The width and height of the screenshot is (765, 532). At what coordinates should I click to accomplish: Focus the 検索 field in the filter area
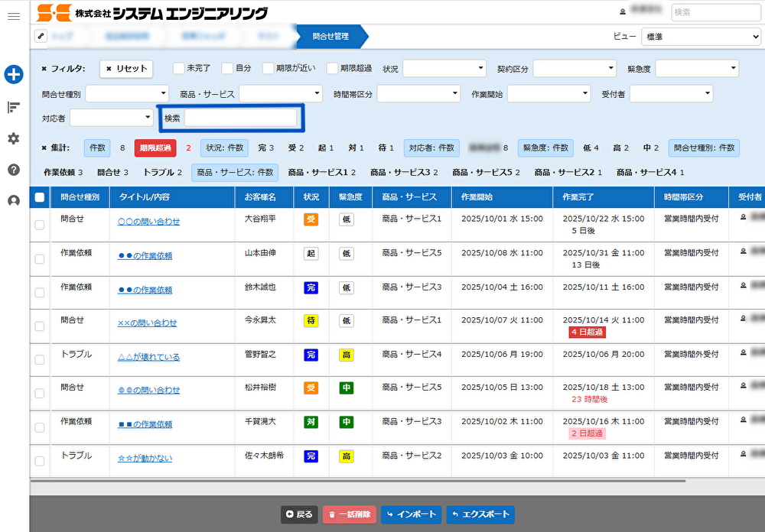coord(240,118)
